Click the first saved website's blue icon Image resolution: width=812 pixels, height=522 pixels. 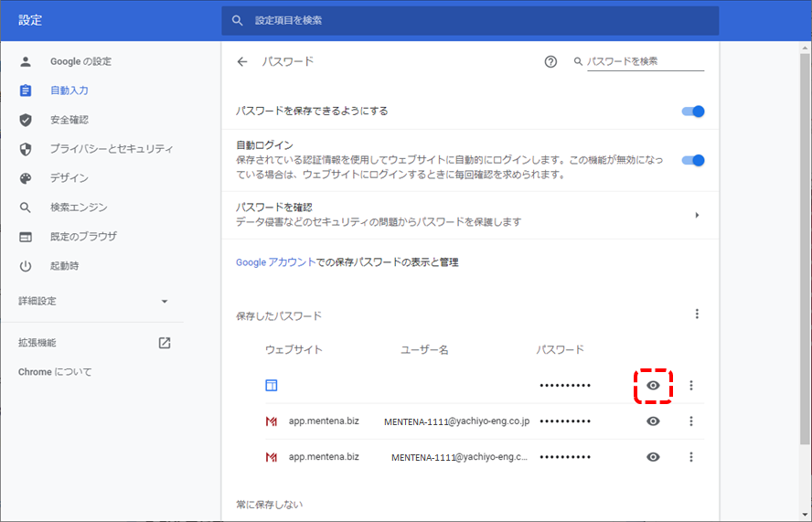(272, 386)
